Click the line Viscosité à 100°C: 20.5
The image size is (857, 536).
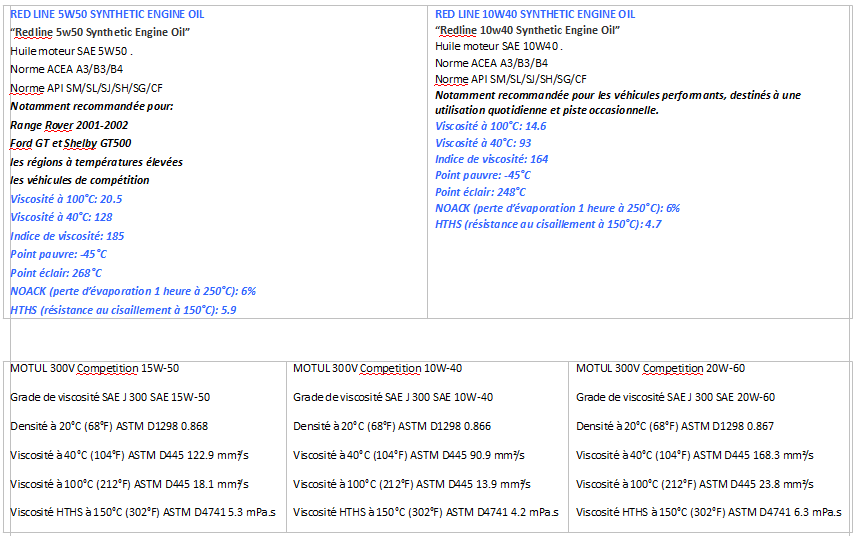click(x=66, y=199)
